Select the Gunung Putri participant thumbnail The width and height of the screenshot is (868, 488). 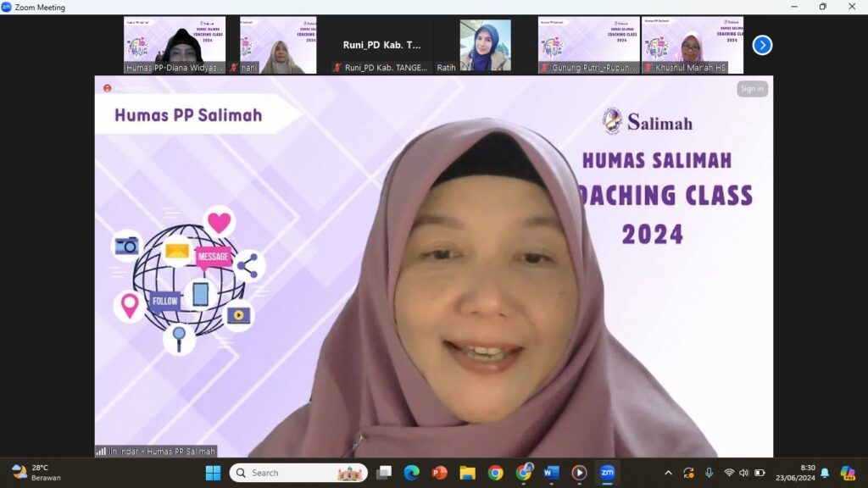tap(589, 45)
